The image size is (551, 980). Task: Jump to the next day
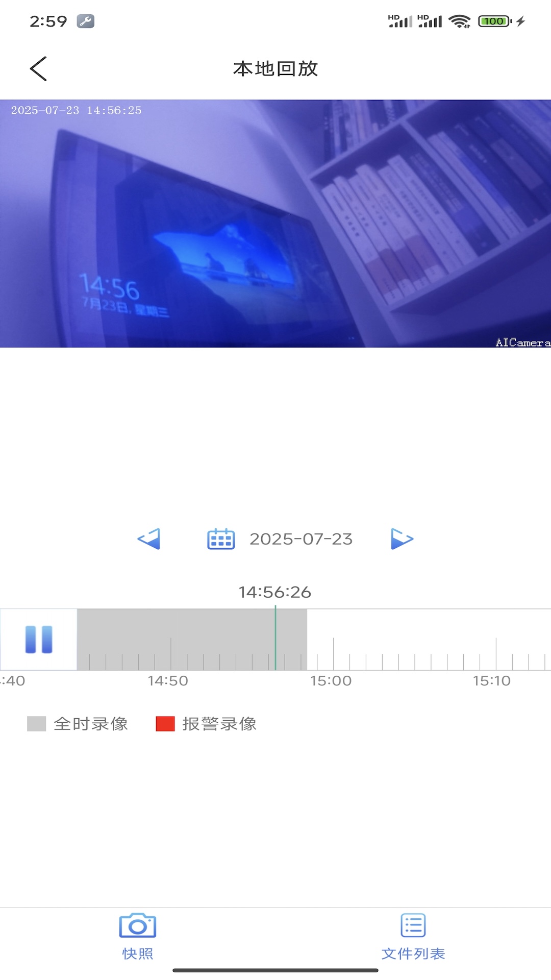pyautogui.click(x=402, y=539)
